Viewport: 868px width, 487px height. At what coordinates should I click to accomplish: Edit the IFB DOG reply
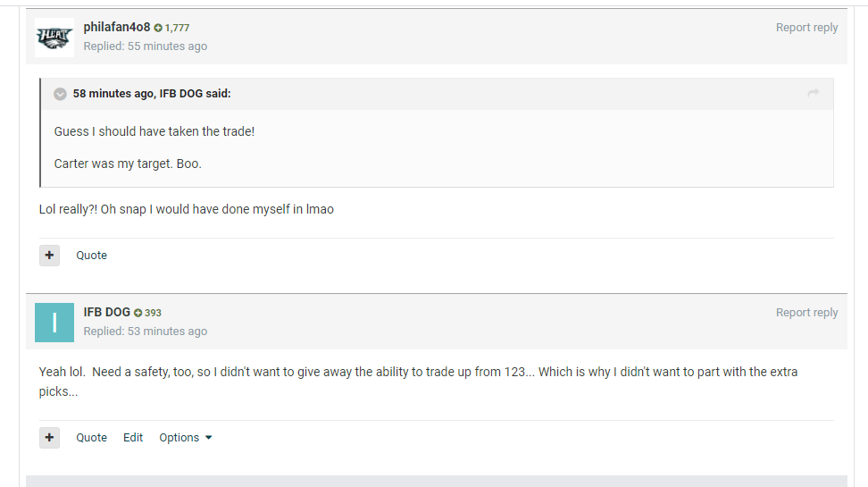133,438
